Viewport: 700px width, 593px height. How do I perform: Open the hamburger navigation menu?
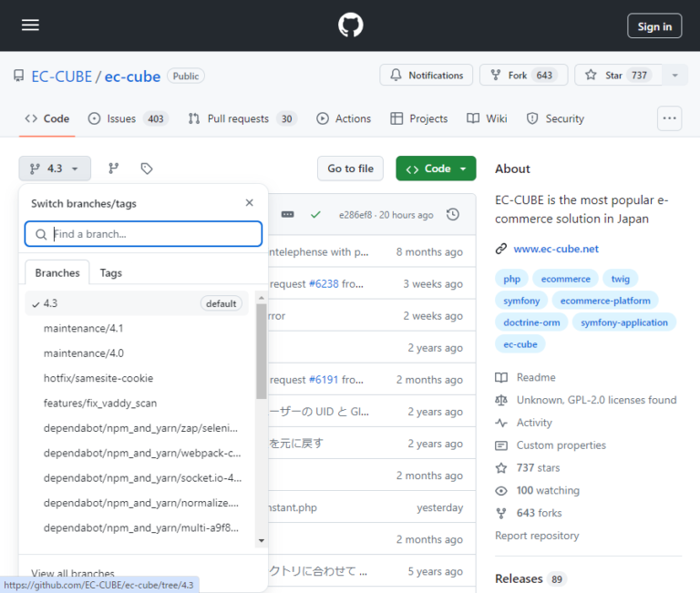tap(30, 26)
